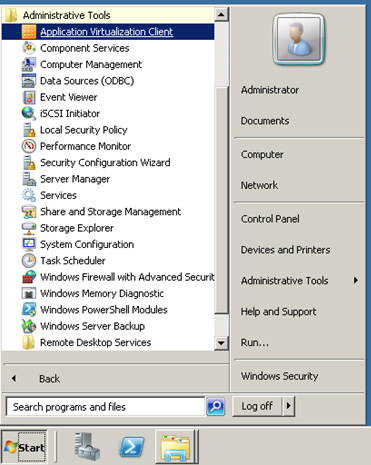Viewport: 371px width, 465px height.
Task: Click the Event Viewer icon
Action: pyautogui.click(x=29, y=97)
